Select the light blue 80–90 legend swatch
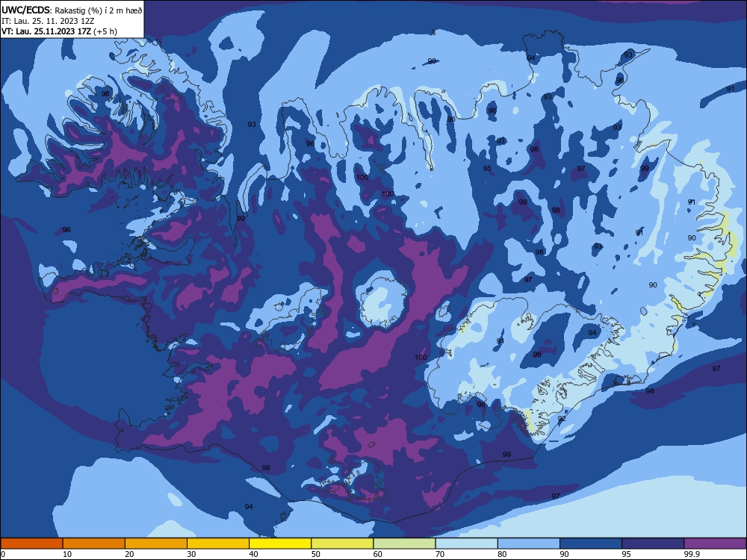This screenshot has height=560, width=747. (x=529, y=544)
